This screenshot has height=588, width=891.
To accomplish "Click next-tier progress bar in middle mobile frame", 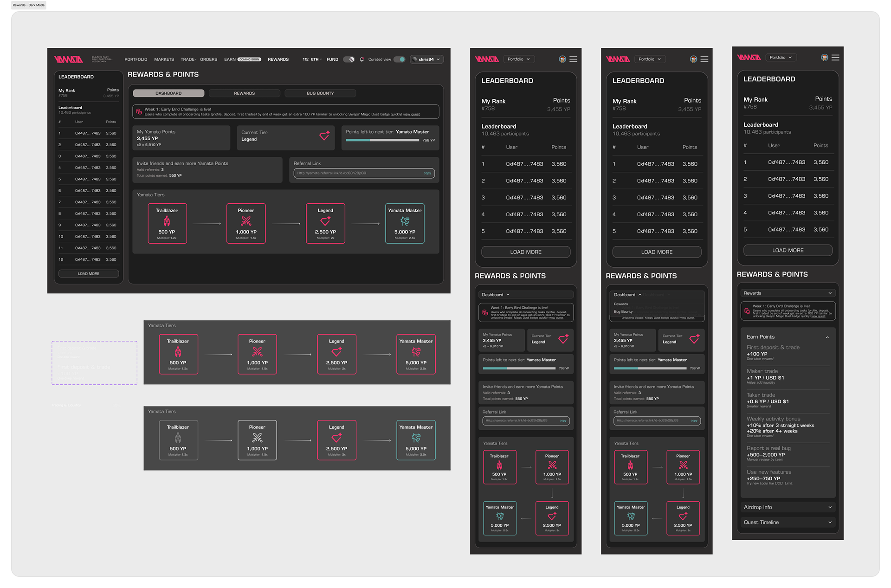I will click(x=650, y=368).
